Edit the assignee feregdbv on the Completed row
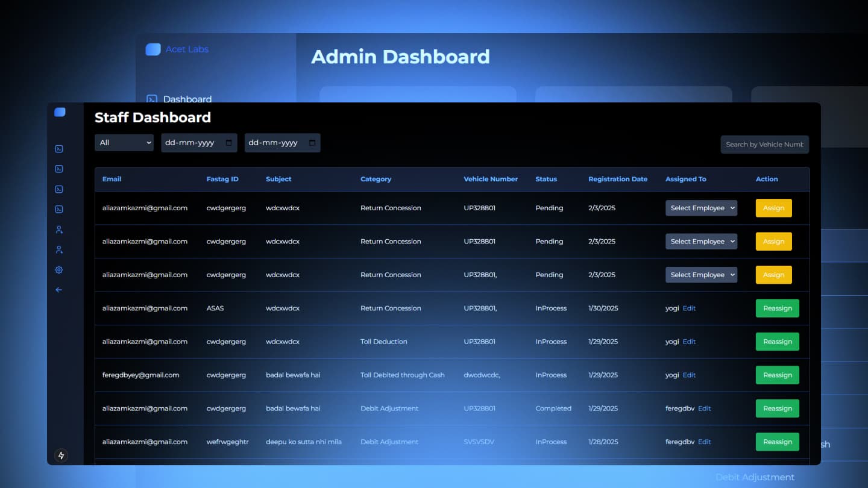The width and height of the screenshot is (868, 488). click(704, 408)
